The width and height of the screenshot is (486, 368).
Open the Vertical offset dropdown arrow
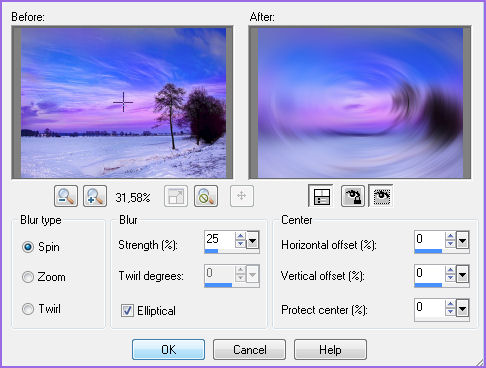coord(463,274)
